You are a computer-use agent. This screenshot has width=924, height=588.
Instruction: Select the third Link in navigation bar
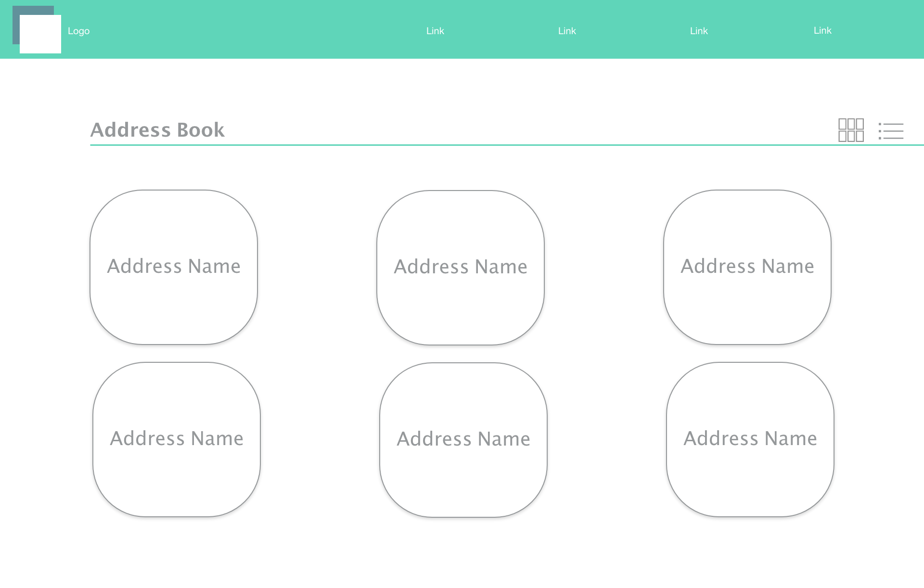[x=699, y=31]
